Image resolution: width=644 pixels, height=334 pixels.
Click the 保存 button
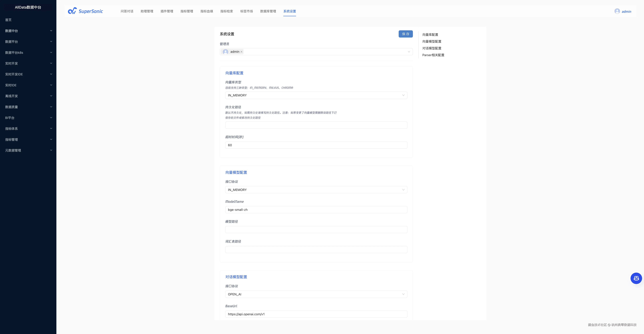click(x=405, y=34)
